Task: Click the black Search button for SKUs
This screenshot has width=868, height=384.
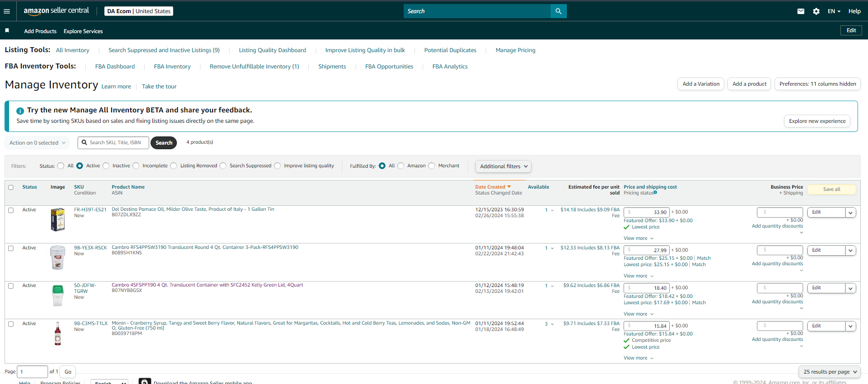Action: [x=164, y=143]
